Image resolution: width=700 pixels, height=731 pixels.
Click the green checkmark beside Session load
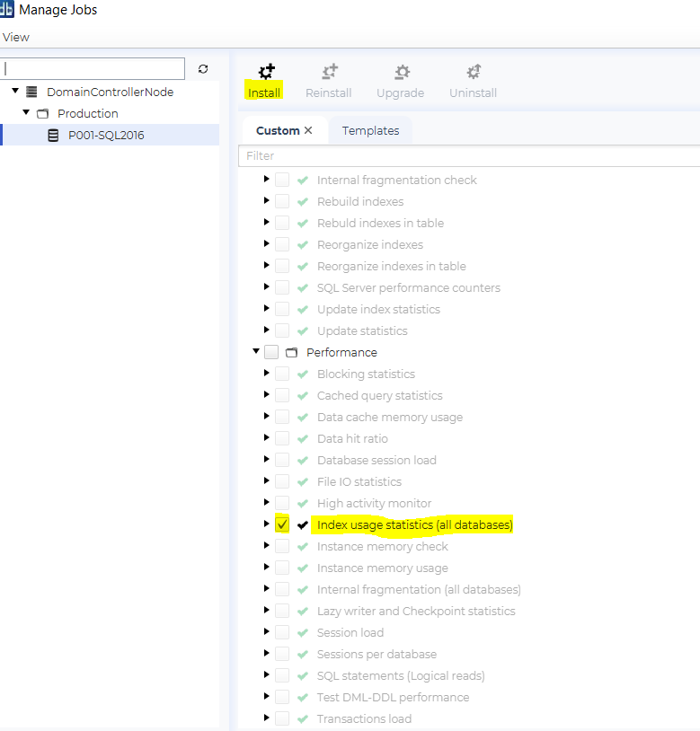pos(303,632)
